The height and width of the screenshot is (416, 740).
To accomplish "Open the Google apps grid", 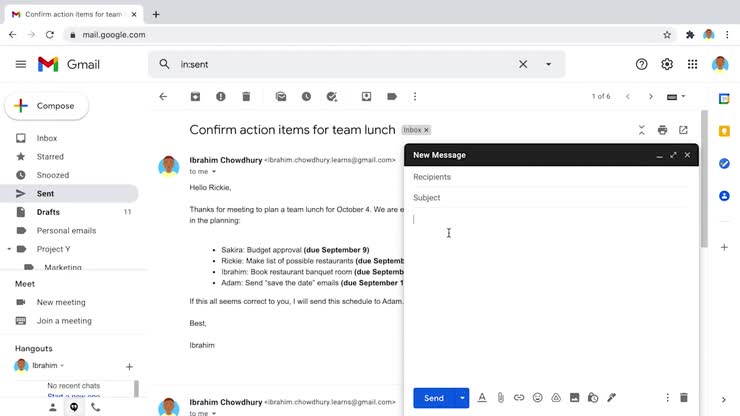I will tap(692, 64).
